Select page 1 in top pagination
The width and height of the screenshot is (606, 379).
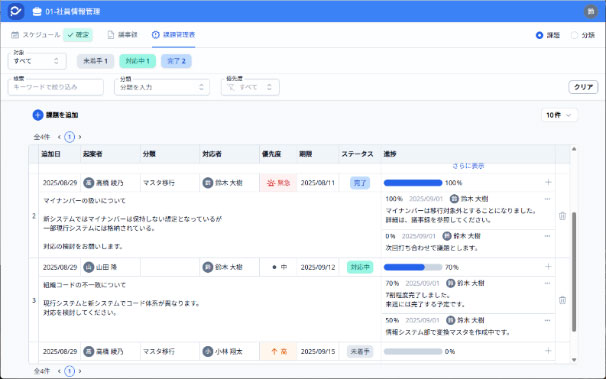pos(70,137)
